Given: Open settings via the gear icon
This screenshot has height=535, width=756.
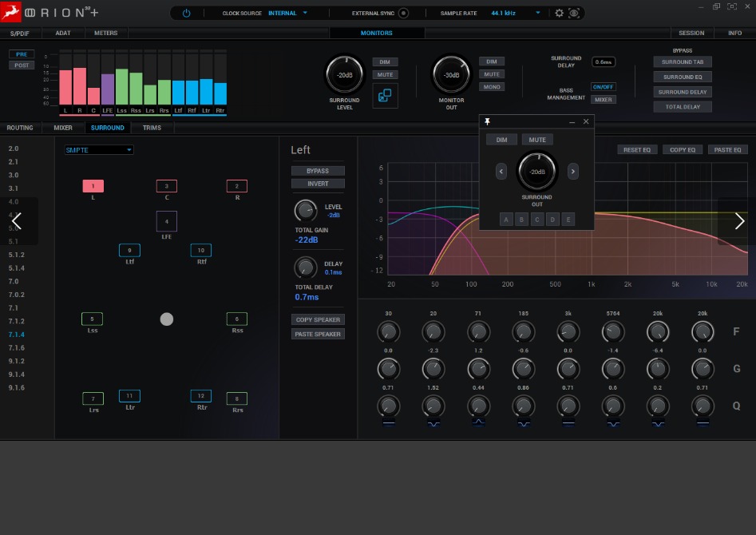Looking at the screenshot, I should click(559, 14).
